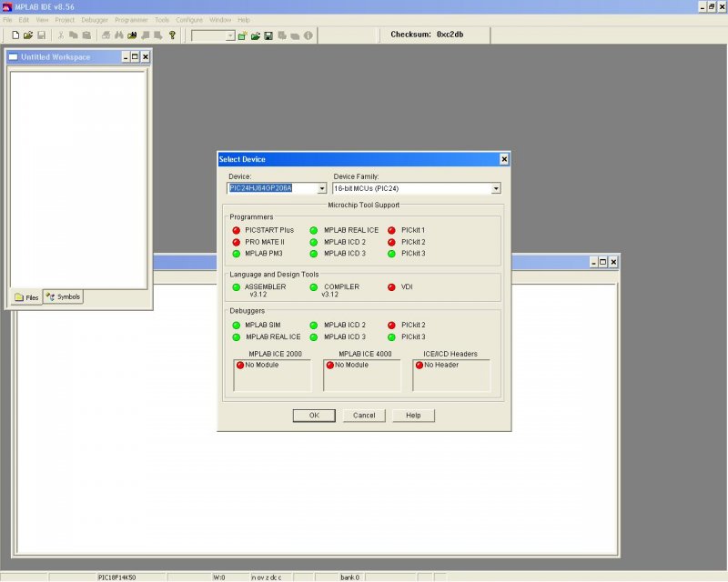Open the File menu
Screen dimensions: 728x582
(x=7, y=20)
